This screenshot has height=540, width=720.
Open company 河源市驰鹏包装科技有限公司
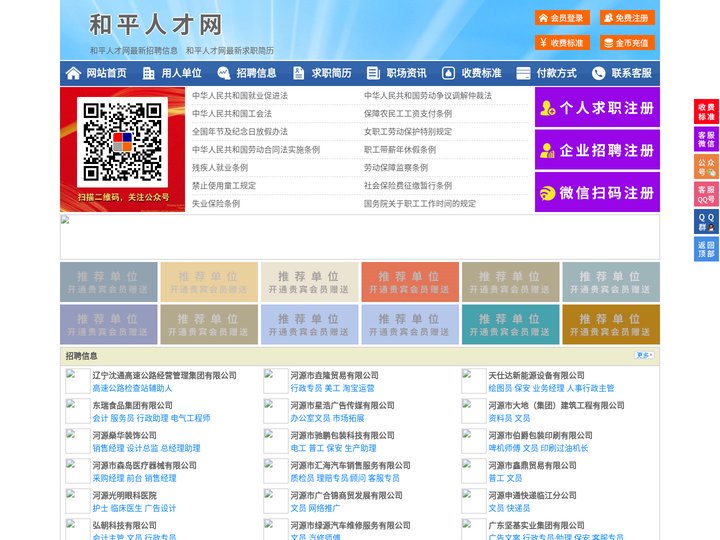343,435
